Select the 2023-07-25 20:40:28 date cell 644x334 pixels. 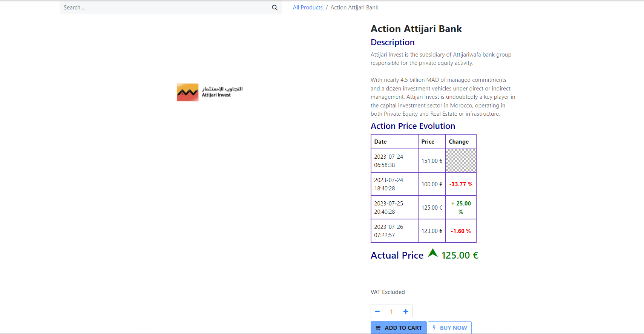pyautogui.click(x=394, y=207)
